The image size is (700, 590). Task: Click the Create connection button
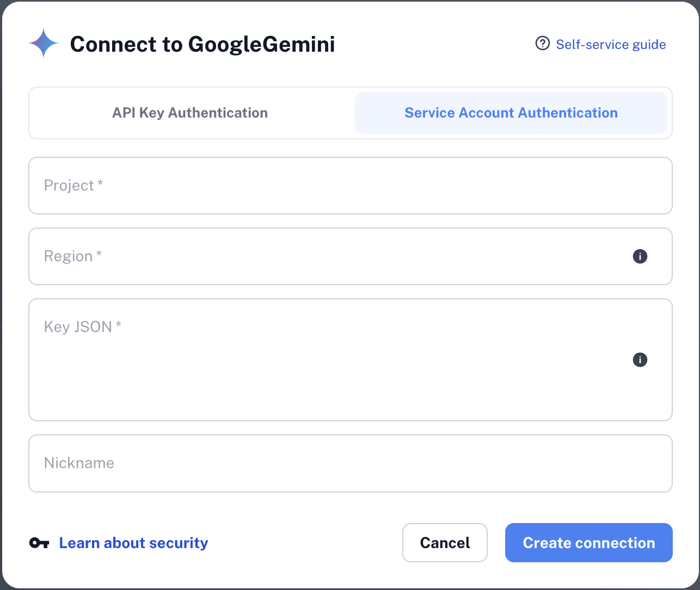point(588,543)
